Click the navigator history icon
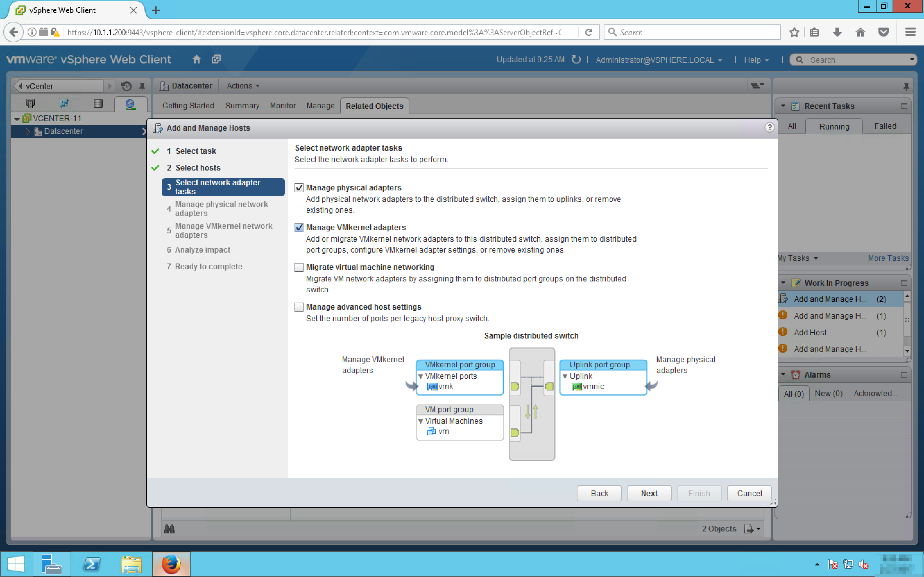Image resolution: width=924 pixels, height=577 pixels. (126, 86)
